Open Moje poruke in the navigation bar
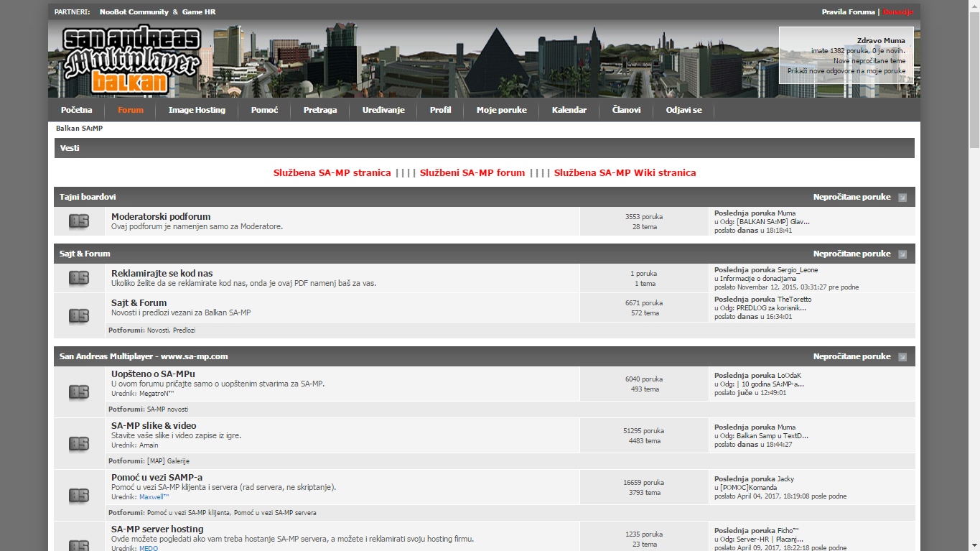 pos(502,110)
